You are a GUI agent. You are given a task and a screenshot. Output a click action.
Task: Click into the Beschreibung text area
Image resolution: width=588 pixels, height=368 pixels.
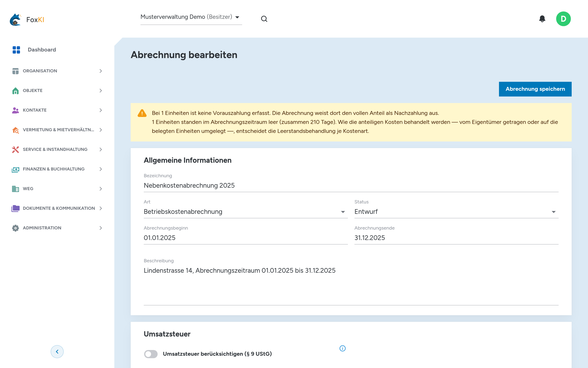(351, 285)
